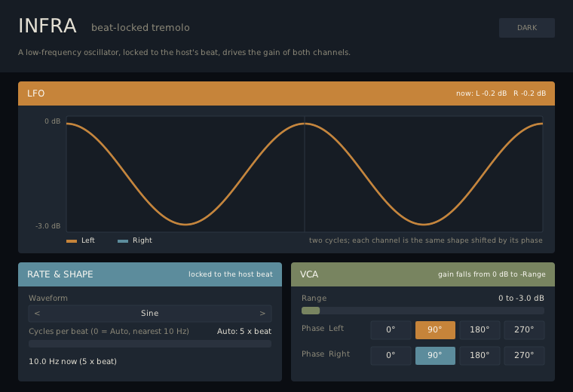Toggle the DARK theme button
Viewport: 573px width, 392px height.
(526, 28)
